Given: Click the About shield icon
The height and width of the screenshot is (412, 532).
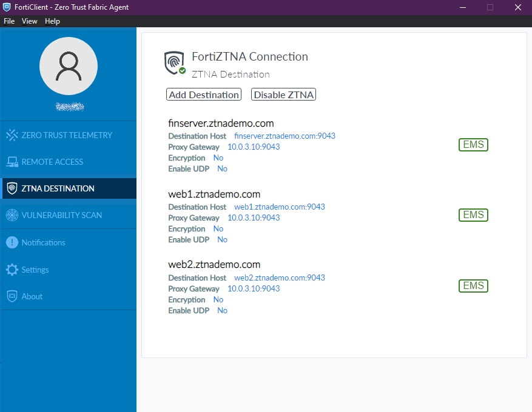Looking at the screenshot, I should 12,296.
